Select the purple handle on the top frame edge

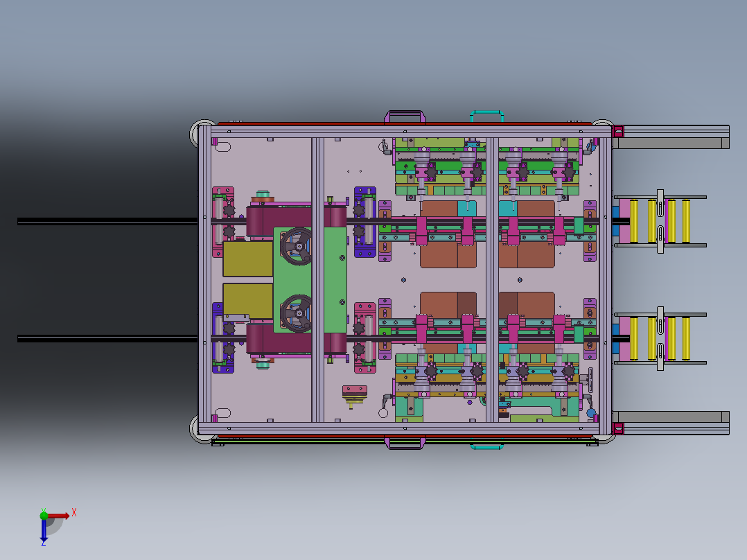[x=405, y=116]
